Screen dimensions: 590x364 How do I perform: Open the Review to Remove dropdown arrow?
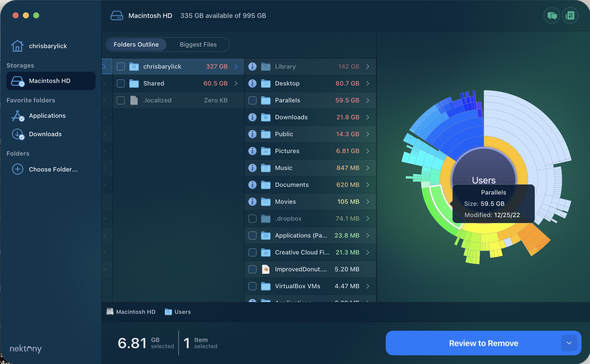coord(569,343)
